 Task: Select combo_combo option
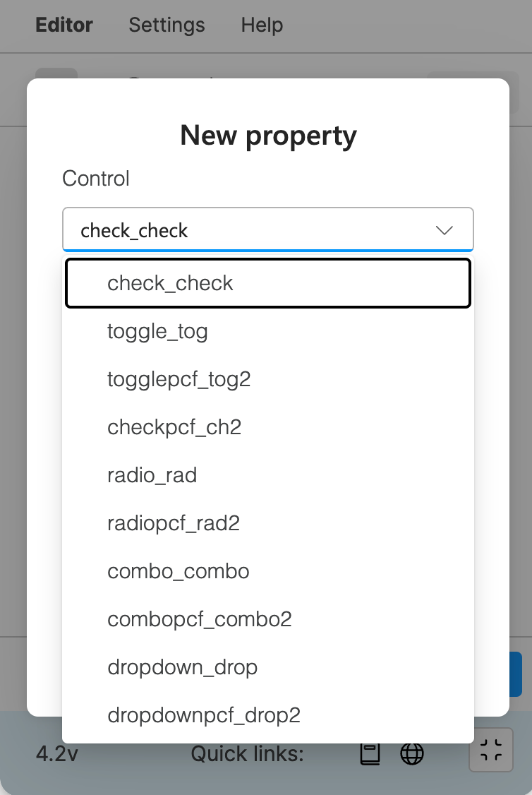tap(268, 571)
